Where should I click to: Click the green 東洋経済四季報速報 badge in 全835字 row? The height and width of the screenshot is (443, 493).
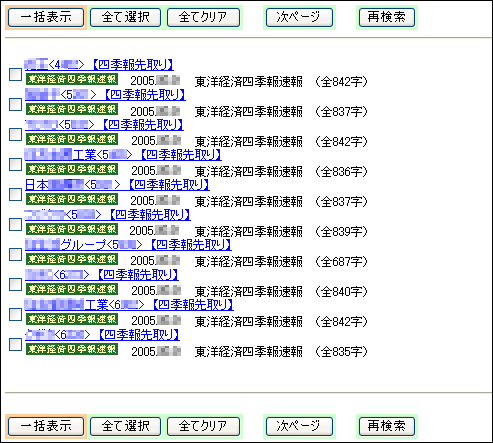[72, 349]
